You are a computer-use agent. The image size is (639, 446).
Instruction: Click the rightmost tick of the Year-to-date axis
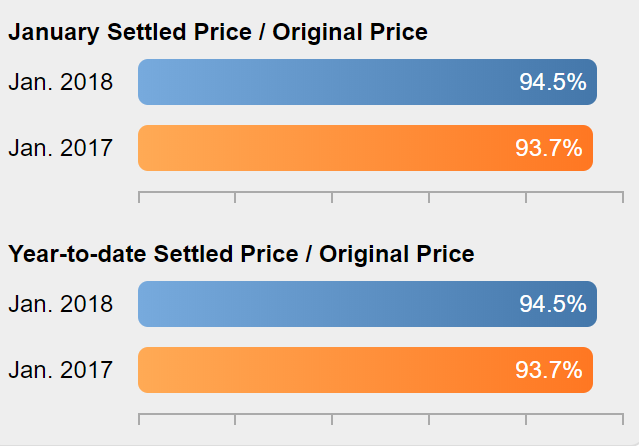[x=623, y=419]
